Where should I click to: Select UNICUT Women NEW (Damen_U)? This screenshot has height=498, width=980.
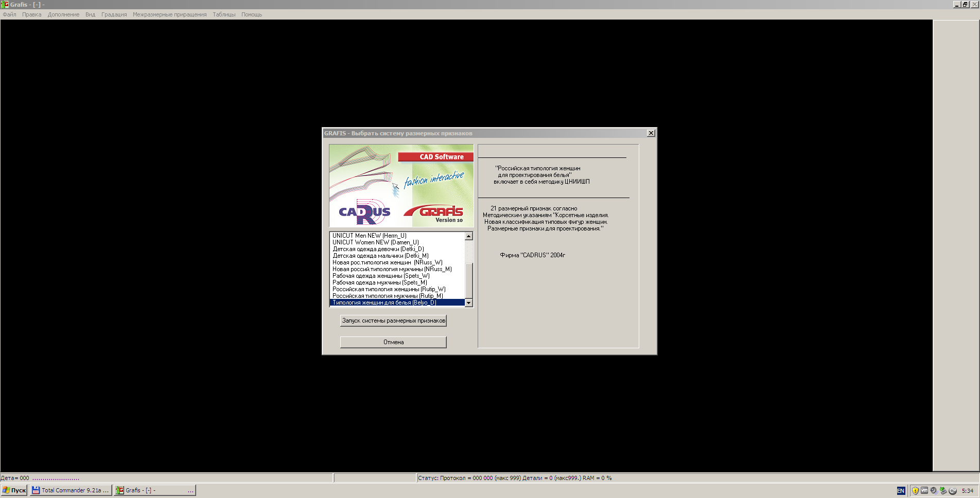397,242
